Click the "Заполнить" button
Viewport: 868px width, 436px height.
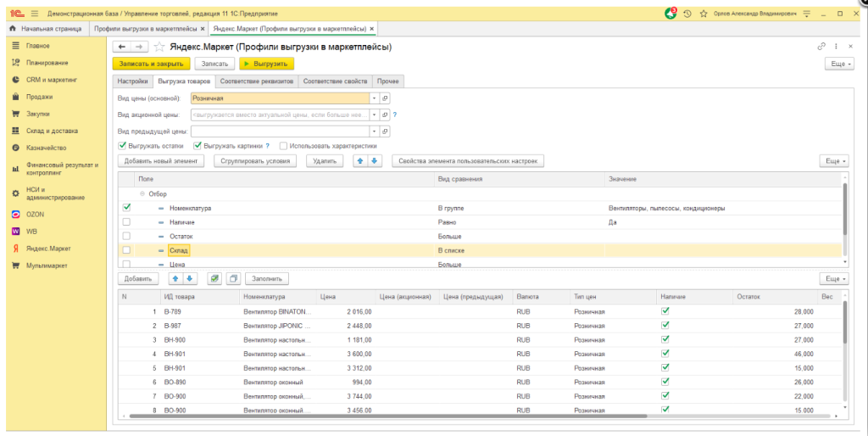click(267, 278)
